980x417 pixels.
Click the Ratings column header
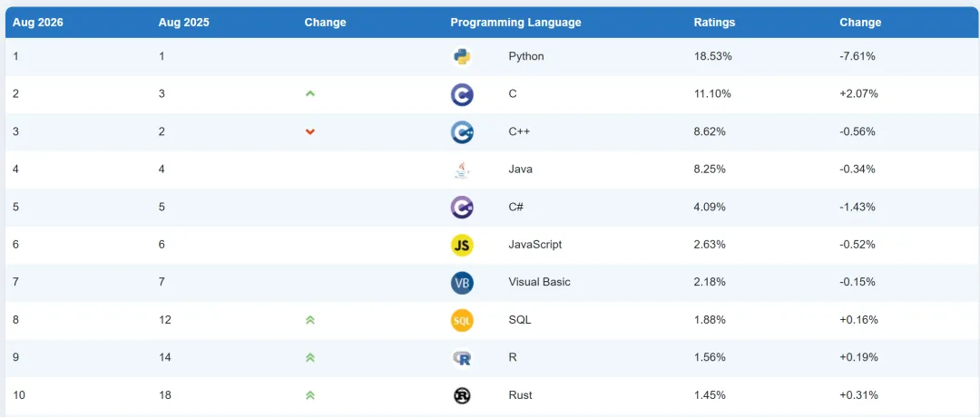click(714, 23)
